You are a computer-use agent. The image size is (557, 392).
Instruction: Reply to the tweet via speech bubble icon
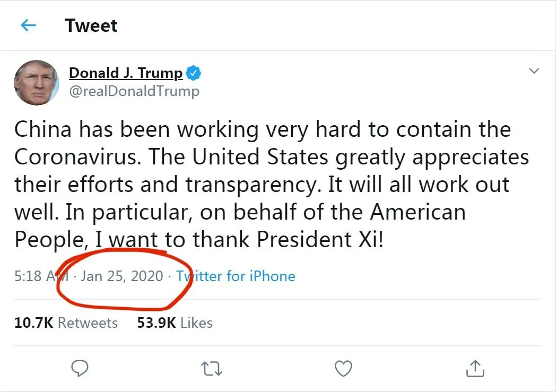tap(79, 368)
